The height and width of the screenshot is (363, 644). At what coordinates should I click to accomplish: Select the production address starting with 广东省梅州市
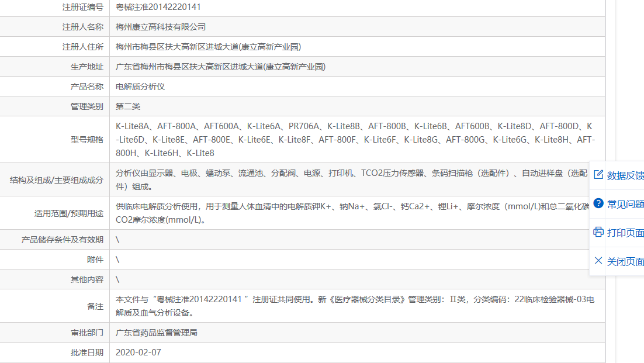point(220,67)
